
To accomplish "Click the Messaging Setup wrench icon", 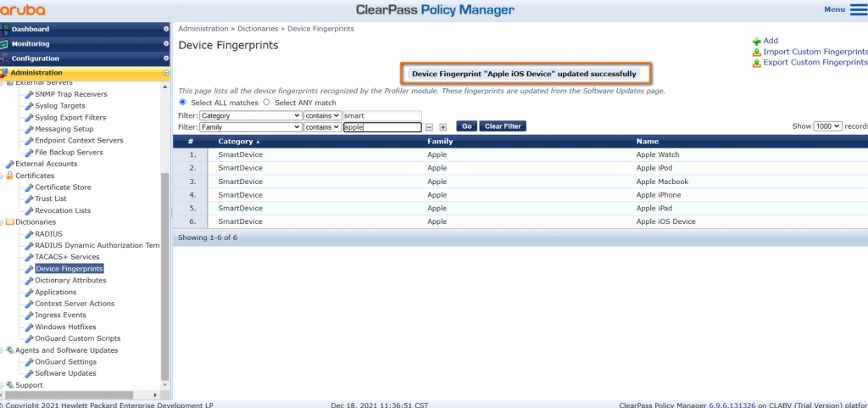I will coord(30,130).
